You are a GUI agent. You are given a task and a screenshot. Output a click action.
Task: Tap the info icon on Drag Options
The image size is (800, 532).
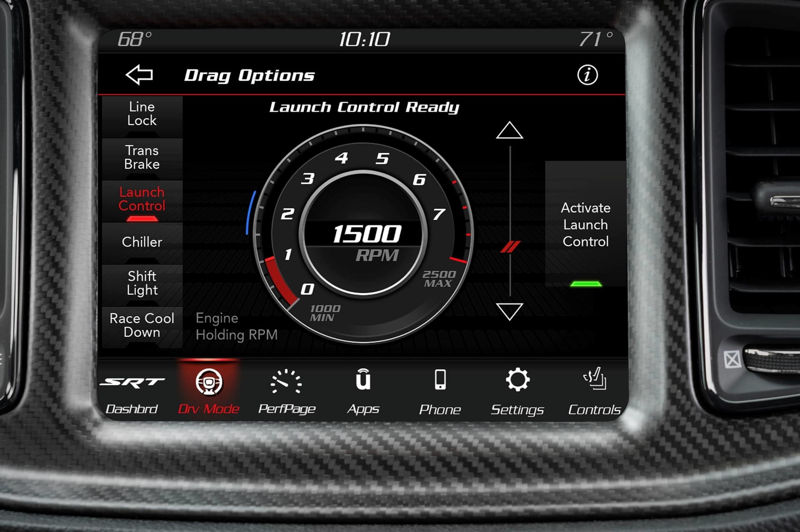click(x=588, y=75)
